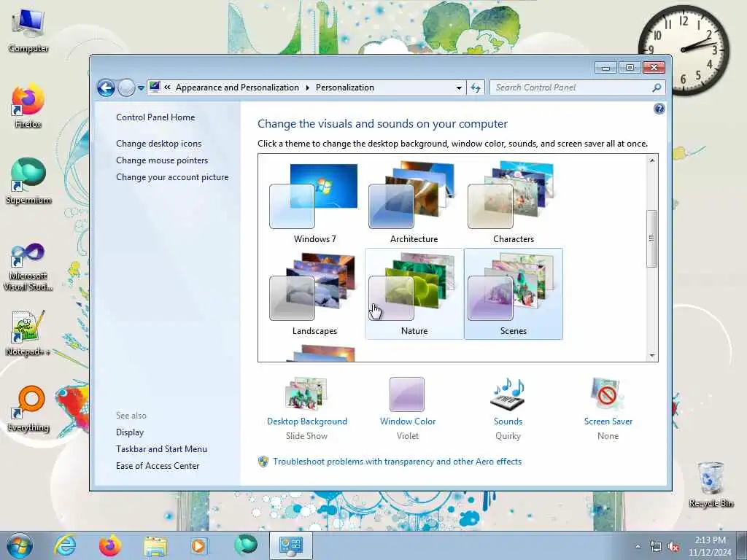Open the Computer desktop icon

click(28, 31)
